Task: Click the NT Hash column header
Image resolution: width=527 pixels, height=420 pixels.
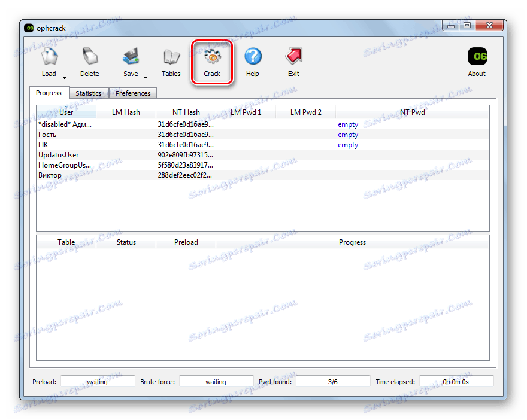Action: point(186,112)
